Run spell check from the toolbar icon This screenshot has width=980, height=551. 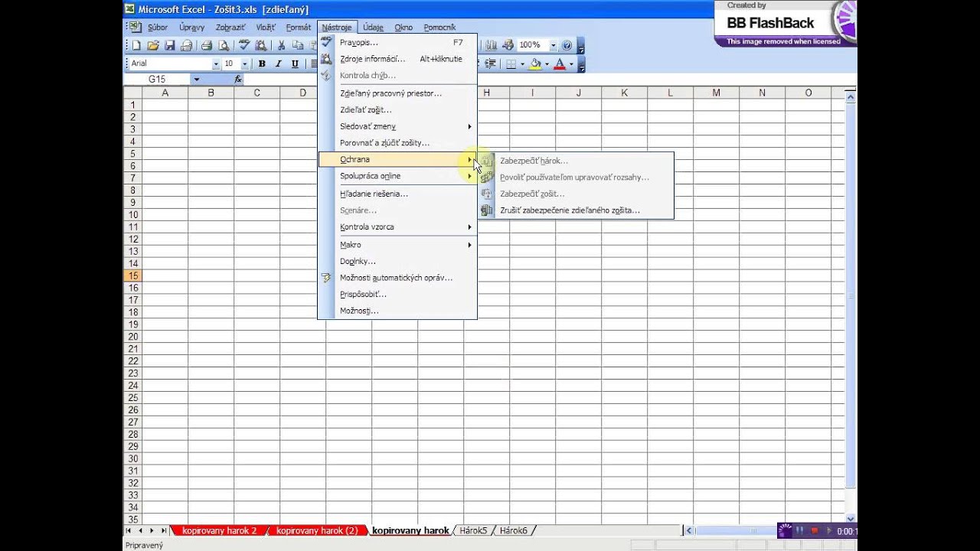244,45
